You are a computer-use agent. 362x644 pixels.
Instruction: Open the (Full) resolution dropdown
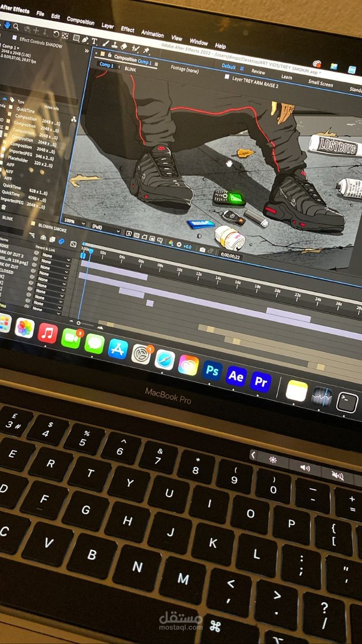[106, 228]
